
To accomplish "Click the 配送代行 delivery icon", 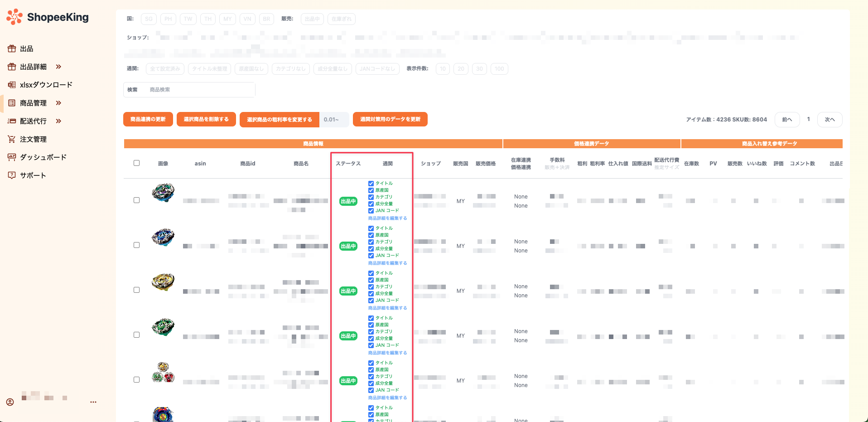I will coord(12,121).
